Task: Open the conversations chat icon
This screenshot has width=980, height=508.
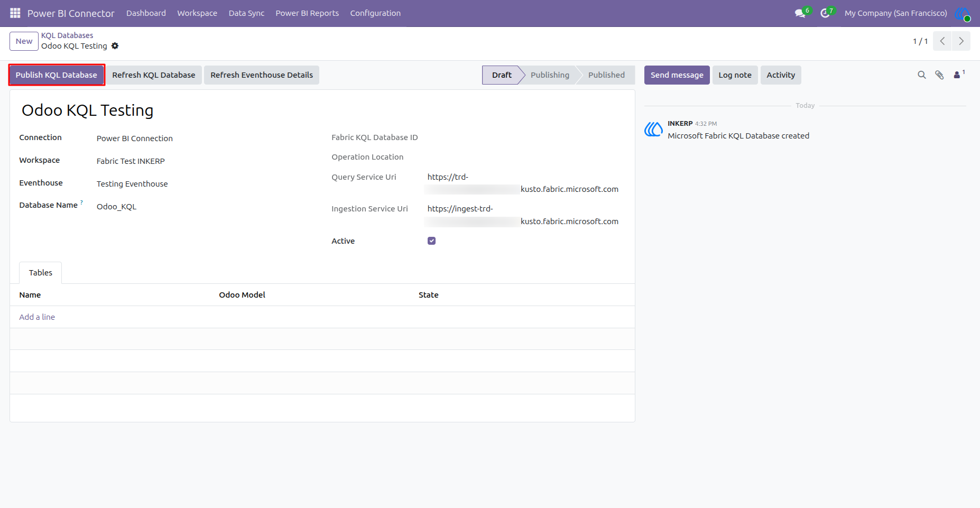Action: pos(800,13)
